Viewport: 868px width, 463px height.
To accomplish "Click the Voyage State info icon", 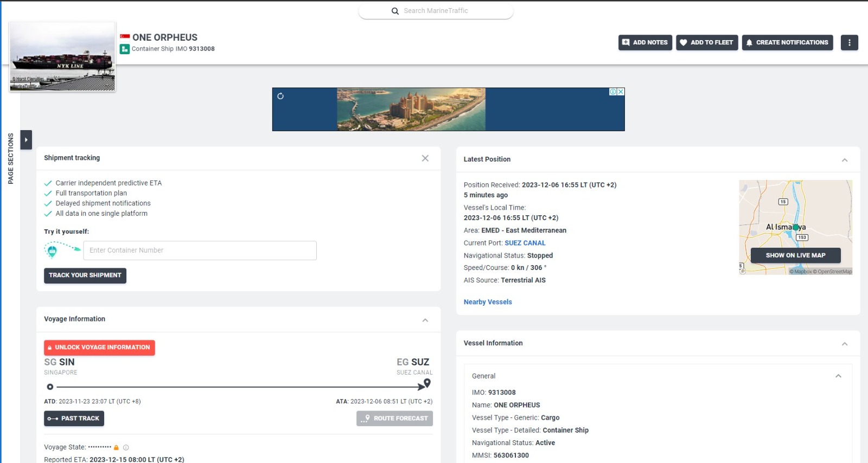I will (126, 447).
